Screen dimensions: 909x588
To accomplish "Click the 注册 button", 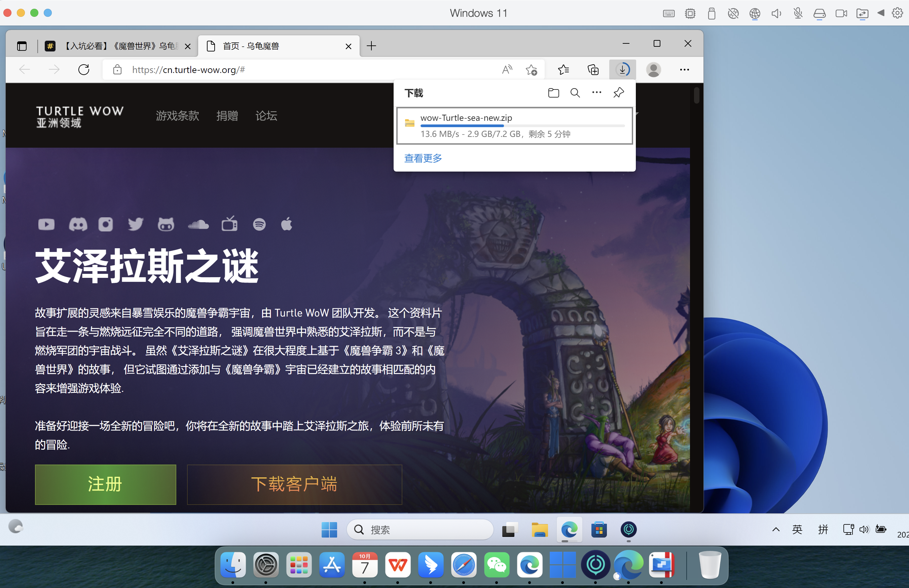I will click(105, 484).
